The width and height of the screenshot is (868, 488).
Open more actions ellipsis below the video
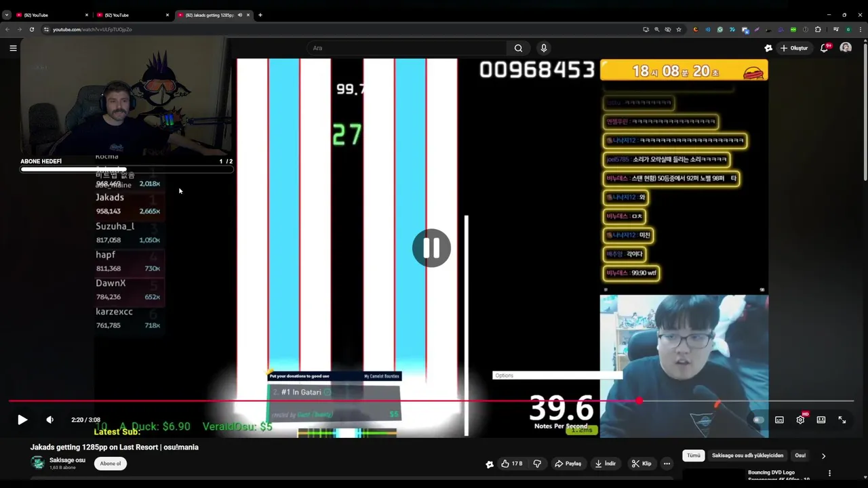(667, 464)
